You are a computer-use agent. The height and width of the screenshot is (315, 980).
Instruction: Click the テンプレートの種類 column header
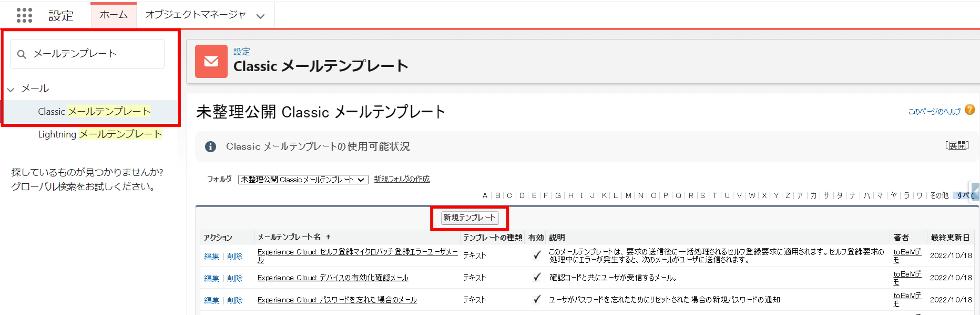coord(492,237)
